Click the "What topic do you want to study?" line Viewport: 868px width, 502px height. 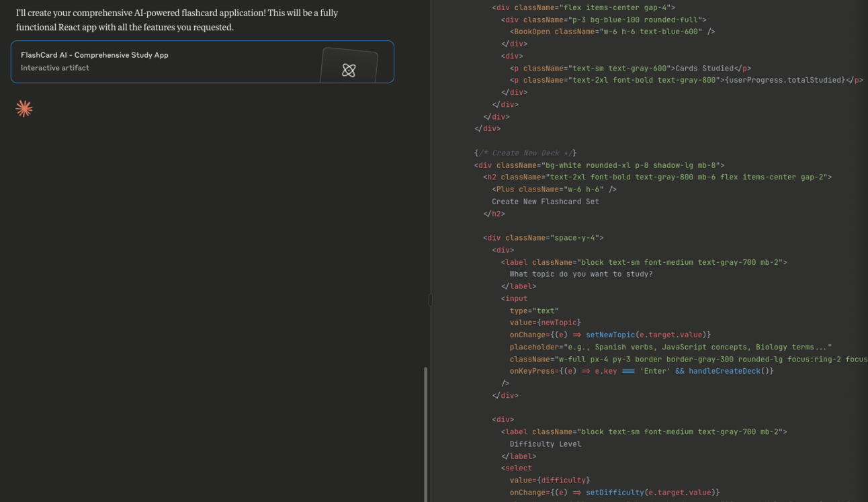coord(581,274)
